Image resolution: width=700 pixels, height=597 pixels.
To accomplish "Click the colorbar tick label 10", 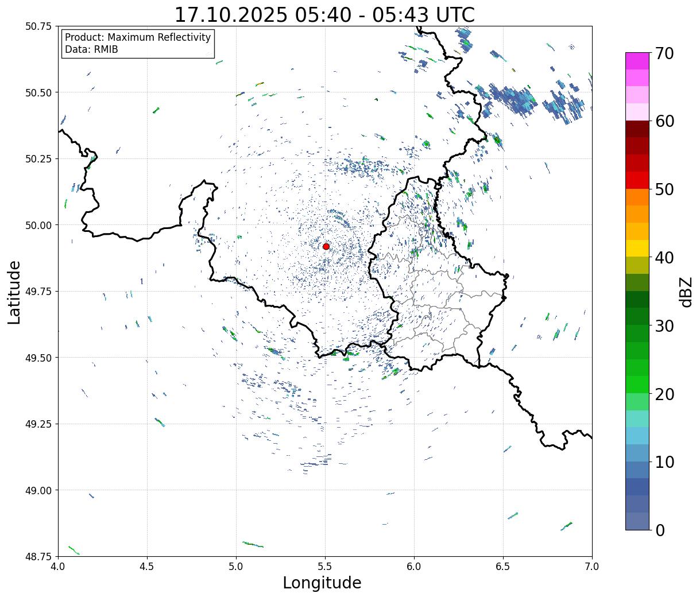I will pyautogui.click(x=664, y=462).
